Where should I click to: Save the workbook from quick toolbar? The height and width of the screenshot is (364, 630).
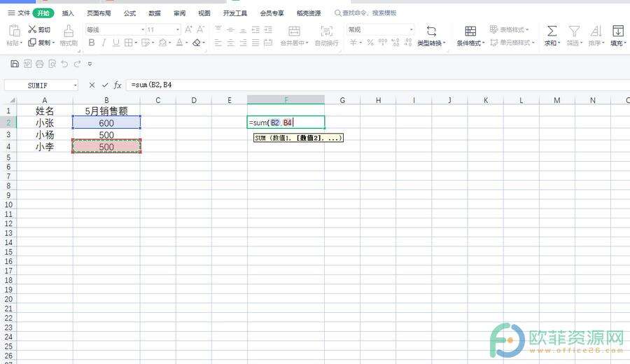click(15, 64)
